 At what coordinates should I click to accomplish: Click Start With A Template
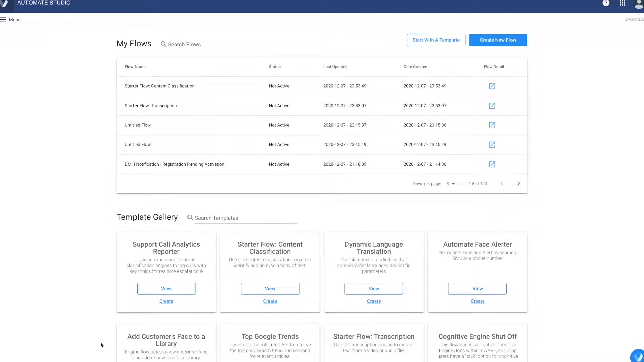click(x=436, y=40)
